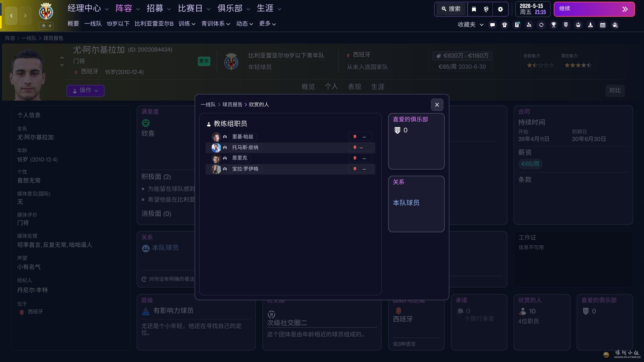Go back with the left arrow button

[x=11, y=16]
